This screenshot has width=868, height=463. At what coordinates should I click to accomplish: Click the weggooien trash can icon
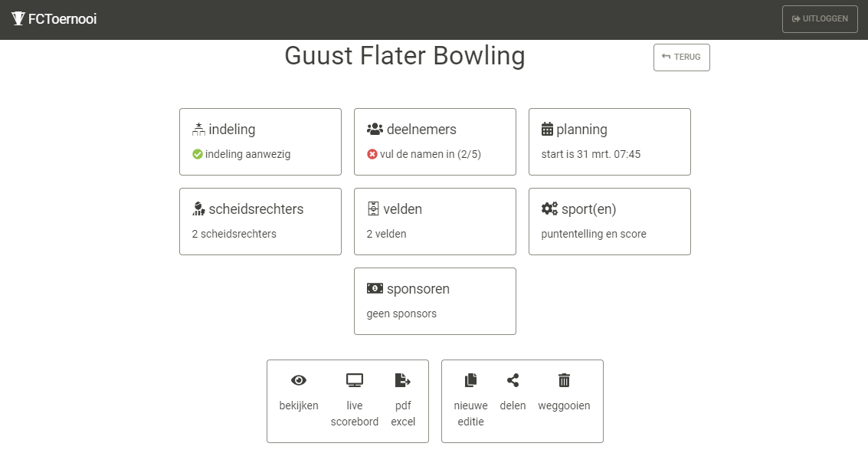pos(564,380)
